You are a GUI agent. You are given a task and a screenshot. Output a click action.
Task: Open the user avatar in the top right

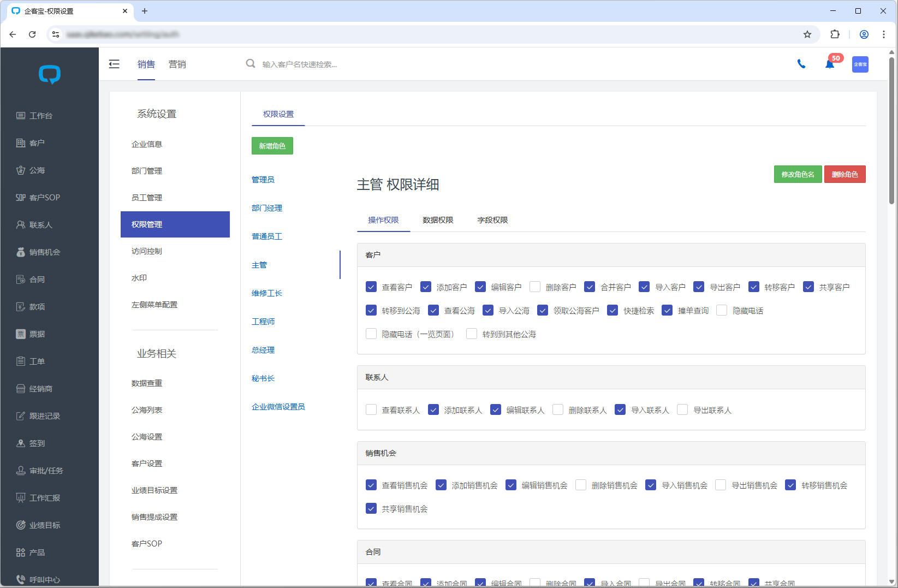[860, 64]
